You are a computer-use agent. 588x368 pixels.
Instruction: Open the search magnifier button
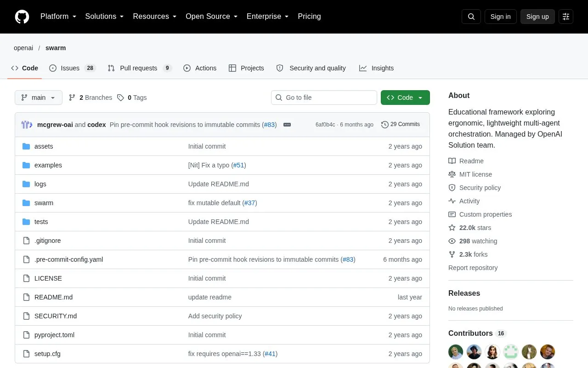coord(471,17)
